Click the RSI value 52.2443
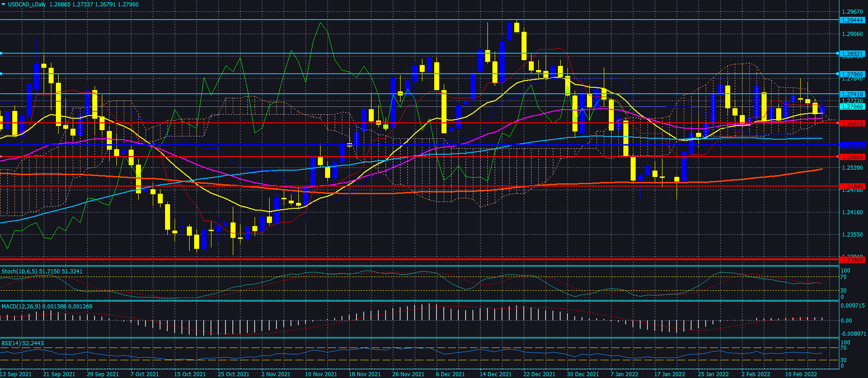868x378 pixels. pos(33,343)
